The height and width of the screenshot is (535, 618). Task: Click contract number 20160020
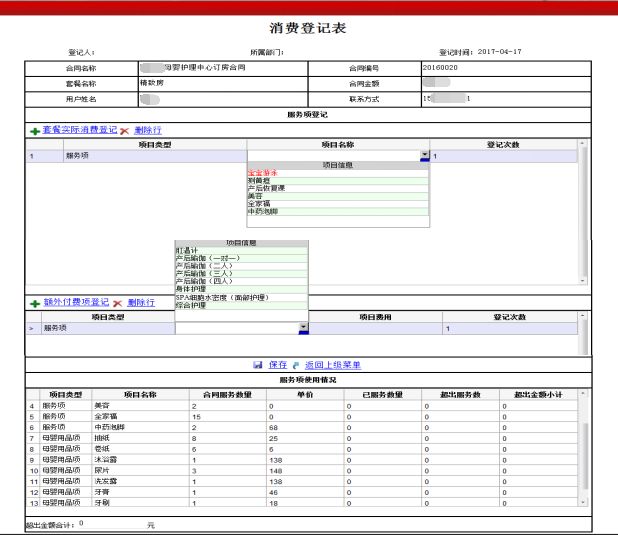pyautogui.click(x=440, y=67)
